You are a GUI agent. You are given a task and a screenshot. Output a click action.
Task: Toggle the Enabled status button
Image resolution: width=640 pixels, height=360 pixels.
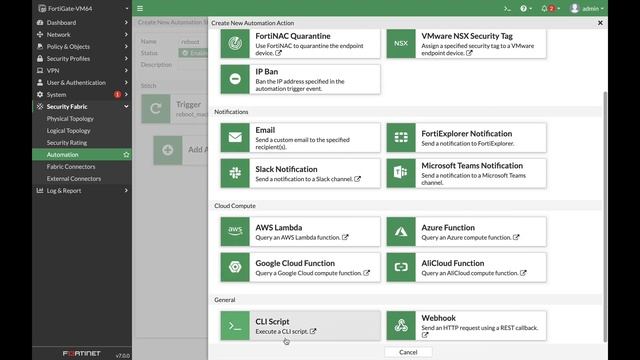pyautogui.click(x=193, y=53)
